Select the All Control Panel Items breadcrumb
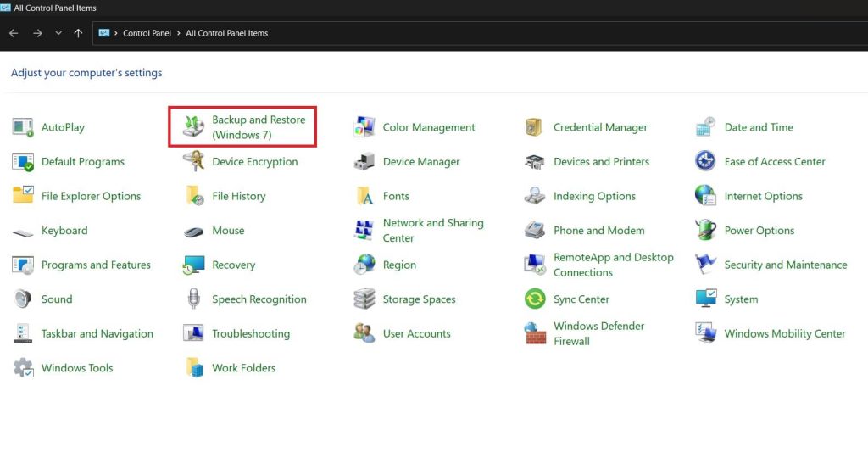 point(226,33)
